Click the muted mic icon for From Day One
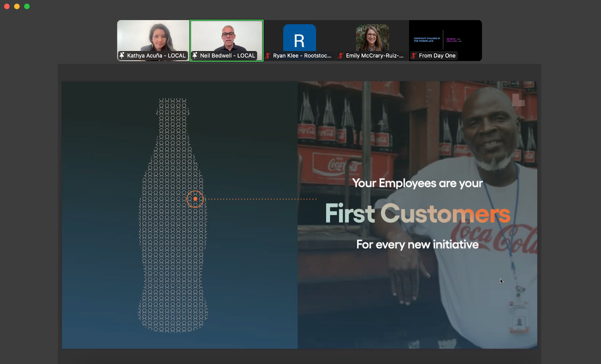Viewport: 601px width, 364px height. (414, 56)
